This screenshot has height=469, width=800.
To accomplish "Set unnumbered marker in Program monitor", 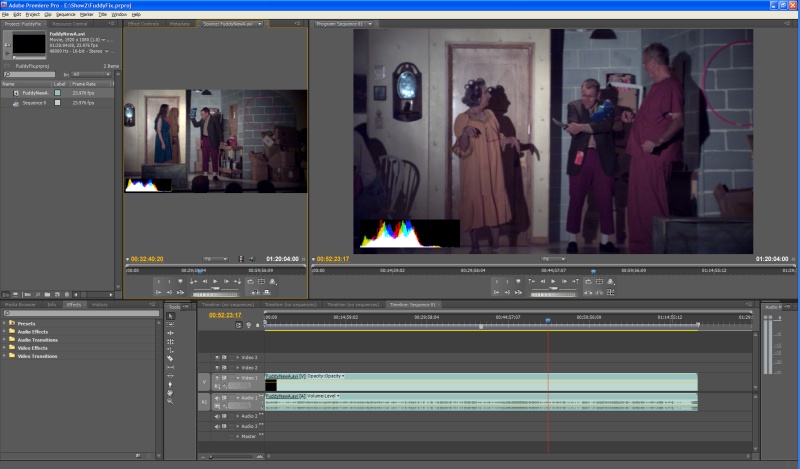I will tap(518, 282).
